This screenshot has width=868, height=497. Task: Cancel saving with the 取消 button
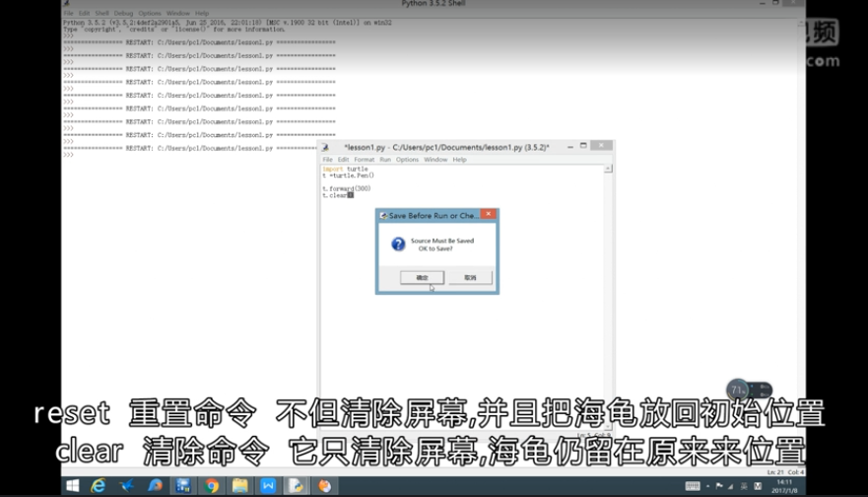click(x=470, y=277)
